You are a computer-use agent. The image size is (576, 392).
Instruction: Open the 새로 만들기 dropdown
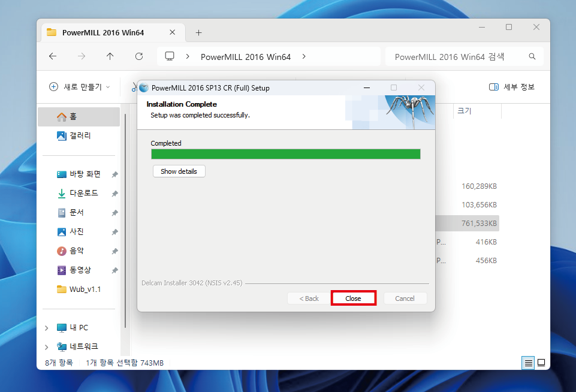click(80, 87)
